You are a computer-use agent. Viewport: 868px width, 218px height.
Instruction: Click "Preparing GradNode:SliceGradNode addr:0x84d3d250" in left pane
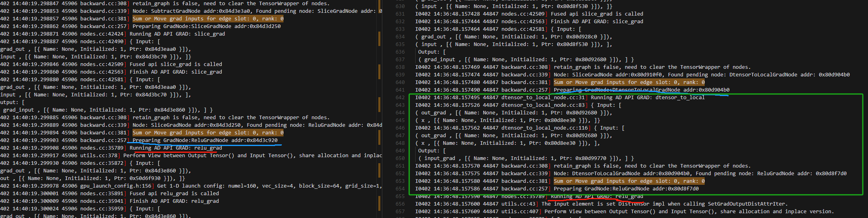[x=206, y=26]
